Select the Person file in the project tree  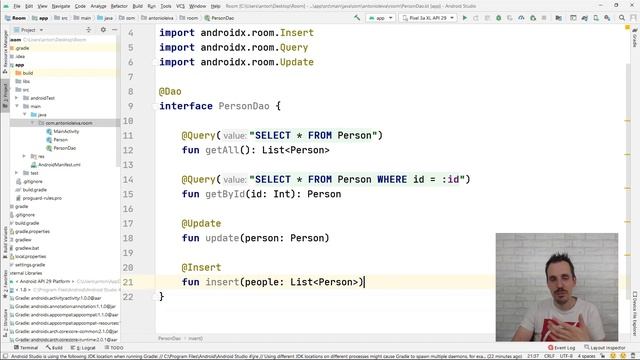[x=60, y=140]
